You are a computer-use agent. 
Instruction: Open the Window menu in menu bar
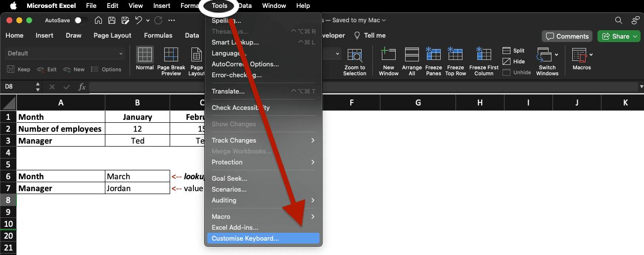click(274, 6)
